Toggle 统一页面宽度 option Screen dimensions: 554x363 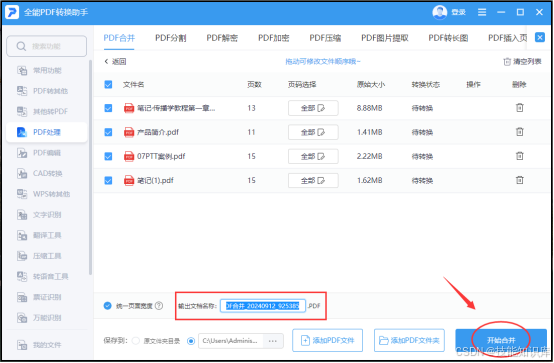point(108,306)
